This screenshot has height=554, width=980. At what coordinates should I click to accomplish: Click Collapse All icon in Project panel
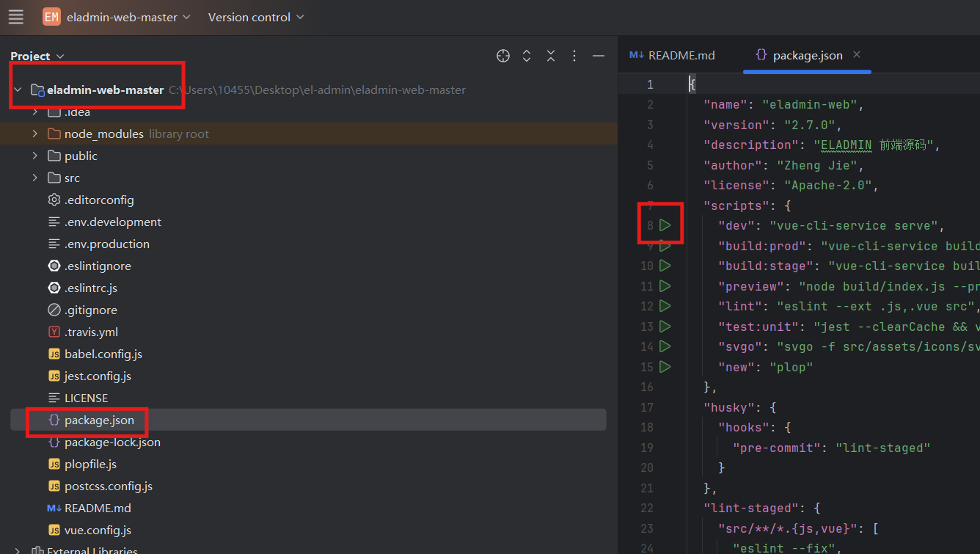[x=551, y=56]
